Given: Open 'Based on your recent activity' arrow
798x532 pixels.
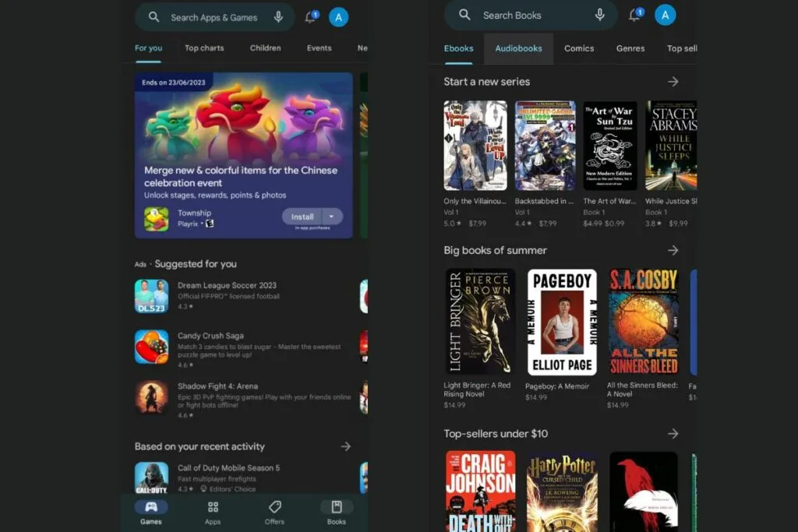Looking at the screenshot, I should tap(345, 446).
